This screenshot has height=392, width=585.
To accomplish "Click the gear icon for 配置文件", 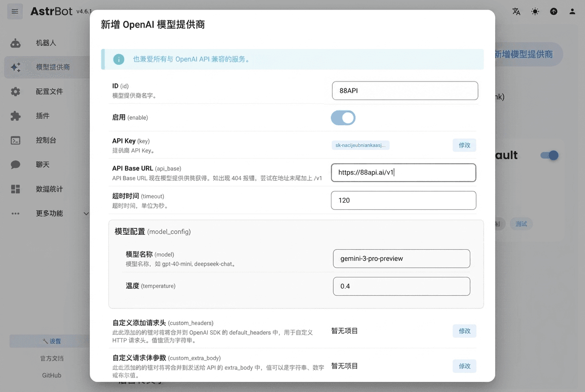I will point(16,92).
